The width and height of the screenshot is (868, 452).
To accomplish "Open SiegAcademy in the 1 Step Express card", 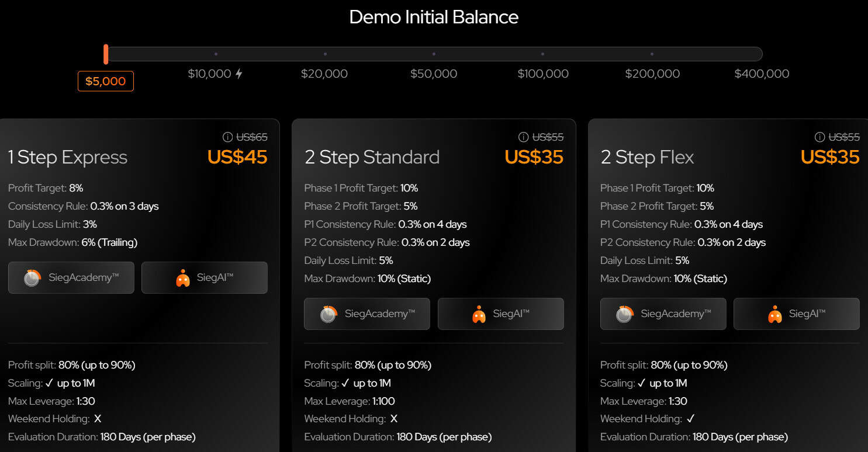I will pos(71,277).
